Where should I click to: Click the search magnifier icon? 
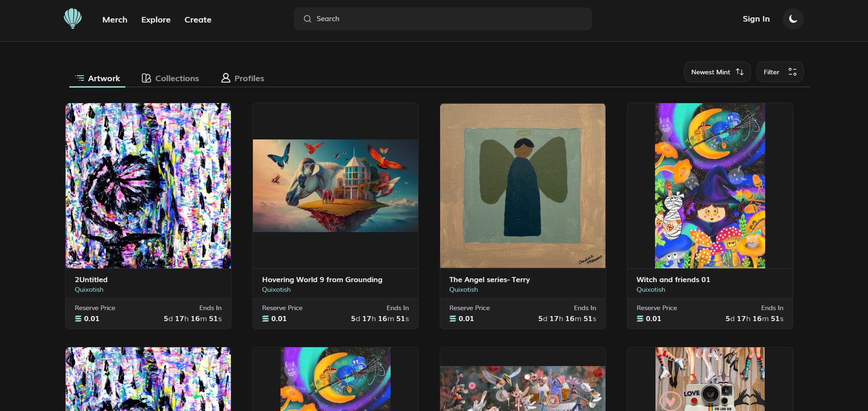point(308,19)
